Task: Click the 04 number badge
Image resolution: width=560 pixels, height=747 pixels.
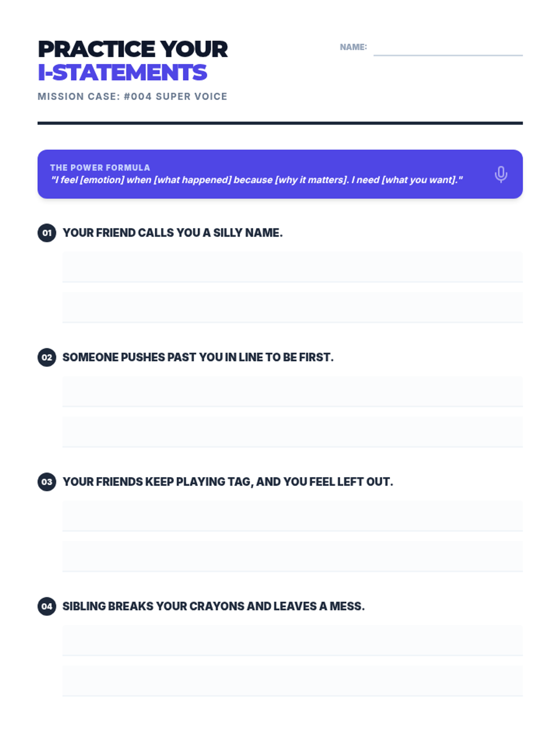Action: coord(47,606)
